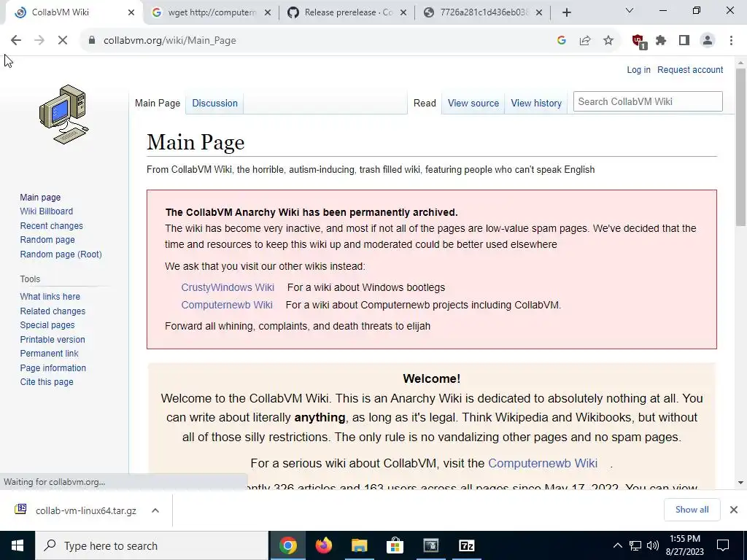Viewport: 747px width, 560px height.
Task: Click the Log in link
Action: click(638, 69)
